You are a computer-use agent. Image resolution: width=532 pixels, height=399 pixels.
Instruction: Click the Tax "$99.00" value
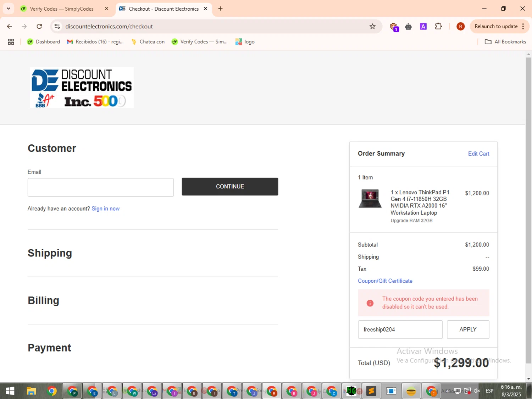pos(481,269)
